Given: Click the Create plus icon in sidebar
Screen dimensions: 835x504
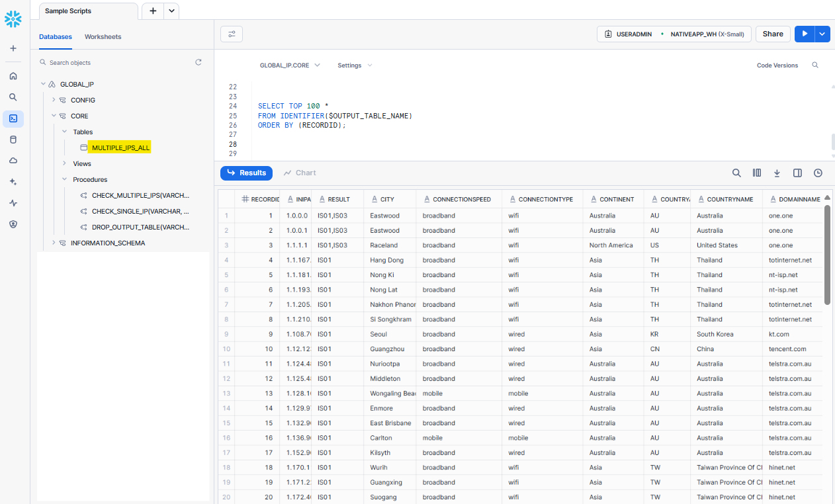Looking at the screenshot, I should point(13,48).
